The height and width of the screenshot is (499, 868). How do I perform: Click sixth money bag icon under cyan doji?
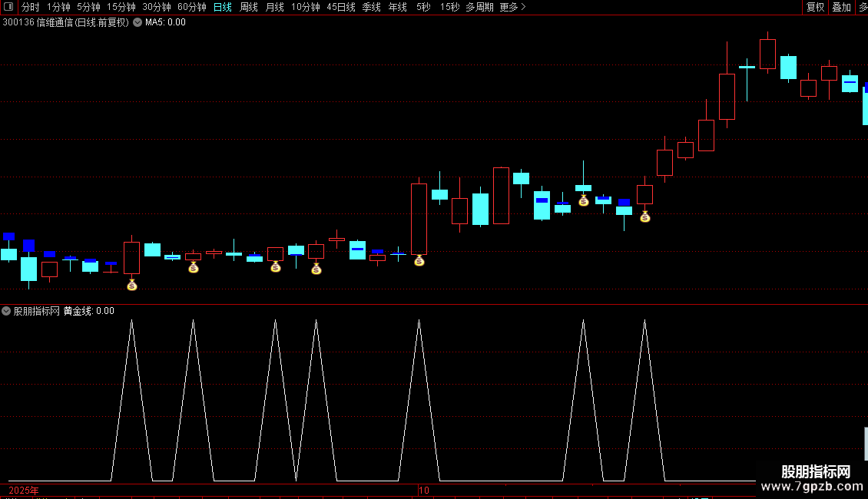click(x=584, y=200)
